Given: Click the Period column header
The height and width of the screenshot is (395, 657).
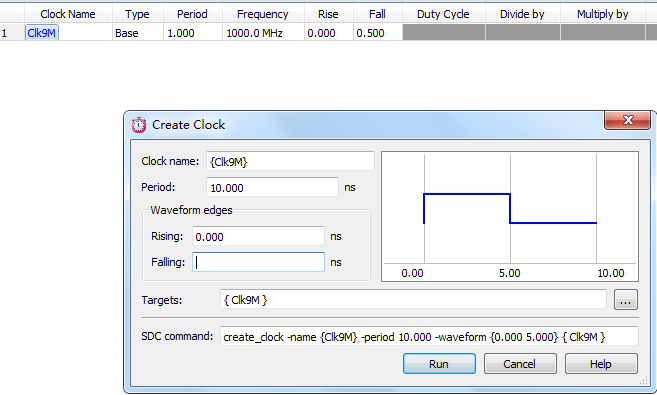Looking at the screenshot, I should [192, 14].
